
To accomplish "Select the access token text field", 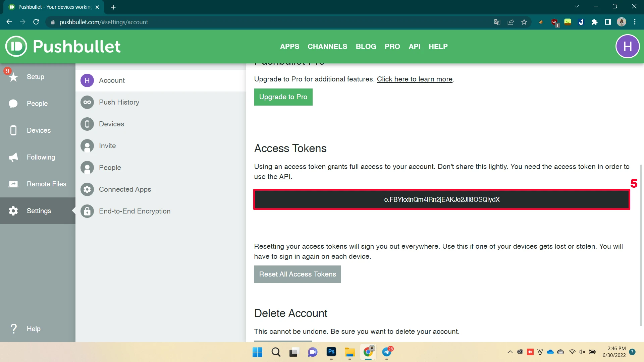I will pos(442,200).
